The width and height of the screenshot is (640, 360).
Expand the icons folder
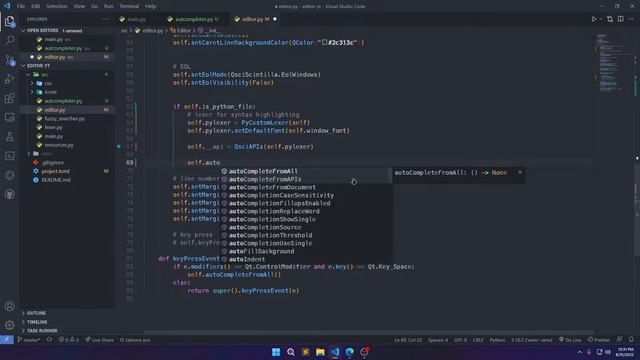[32, 92]
